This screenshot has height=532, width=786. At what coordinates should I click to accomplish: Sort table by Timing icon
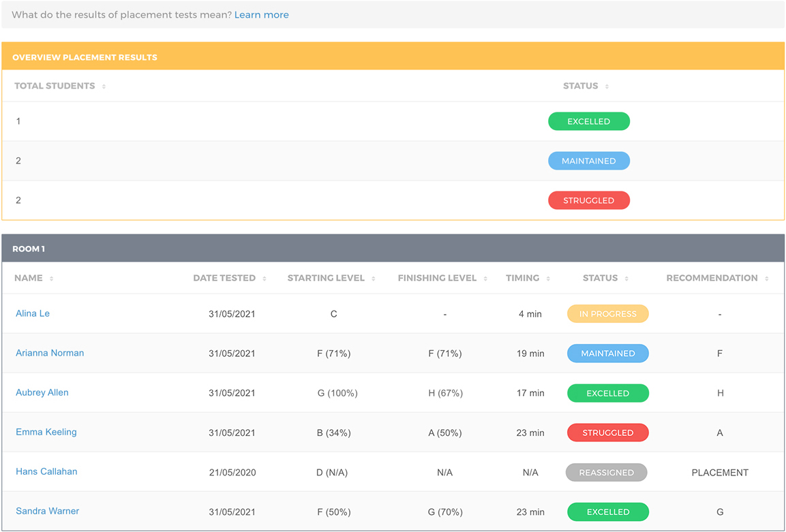[x=548, y=279]
